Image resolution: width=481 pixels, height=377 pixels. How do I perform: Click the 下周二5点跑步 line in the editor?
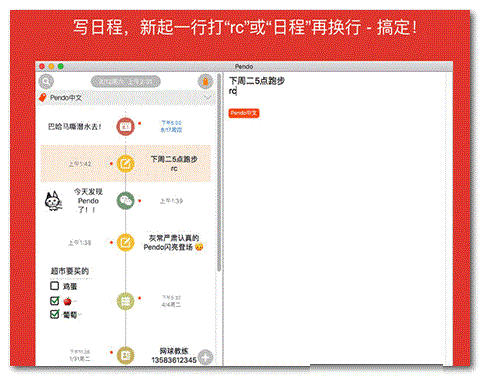(x=257, y=81)
